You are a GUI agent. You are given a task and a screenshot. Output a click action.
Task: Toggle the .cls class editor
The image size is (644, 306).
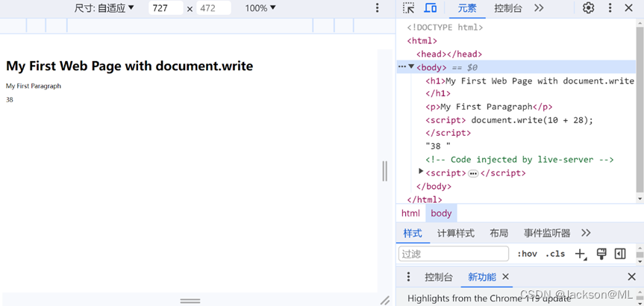pos(554,254)
